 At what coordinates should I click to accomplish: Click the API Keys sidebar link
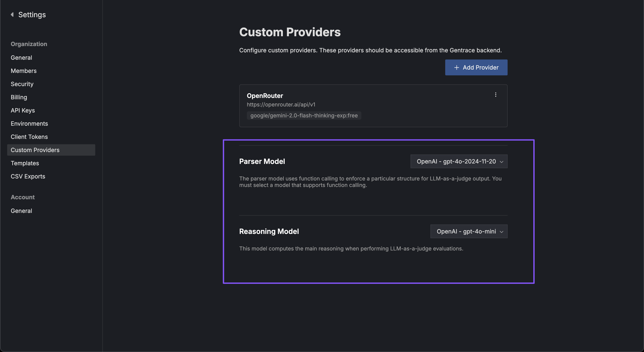(x=23, y=110)
